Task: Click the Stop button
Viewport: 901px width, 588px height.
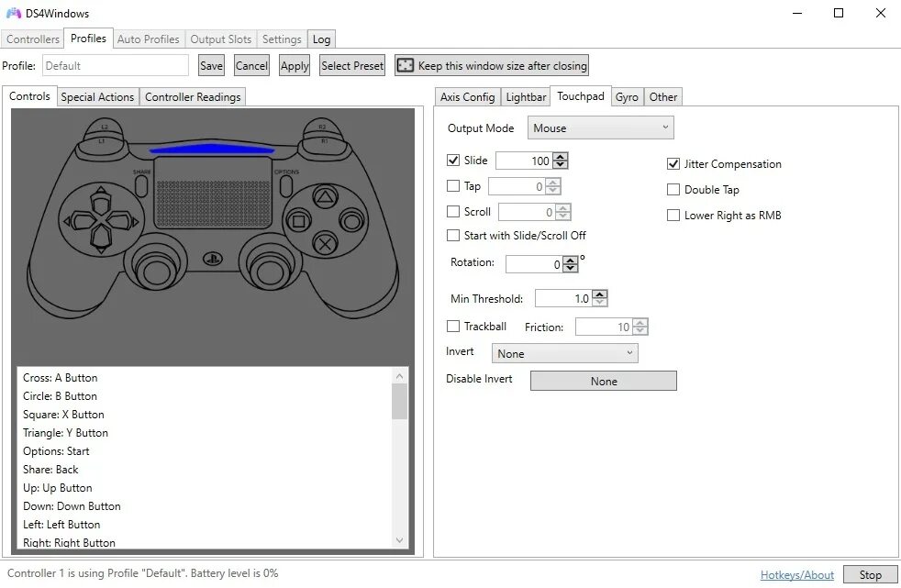Action: point(870,575)
